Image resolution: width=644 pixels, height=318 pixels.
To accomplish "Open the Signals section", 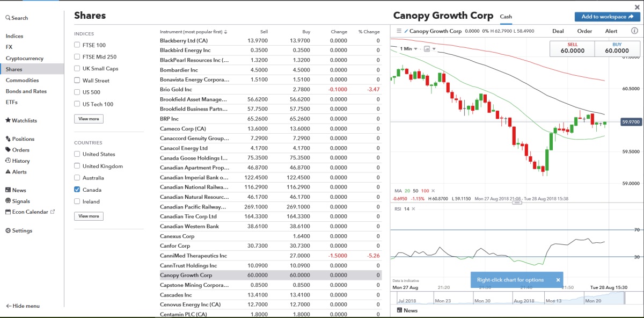I will [18, 201].
